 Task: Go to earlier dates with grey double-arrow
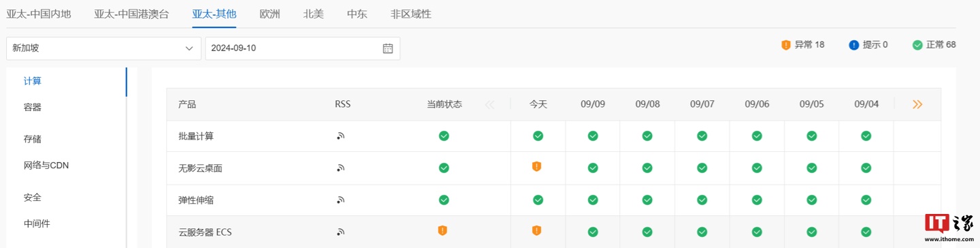(489, 104)
